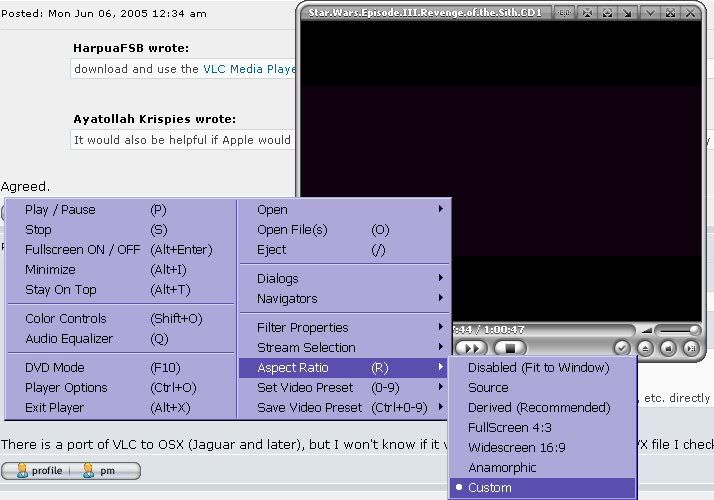The width and height of the screenshot is (714, 500).
Task: Select the Custom aspect ratio option
Action: 542,488
